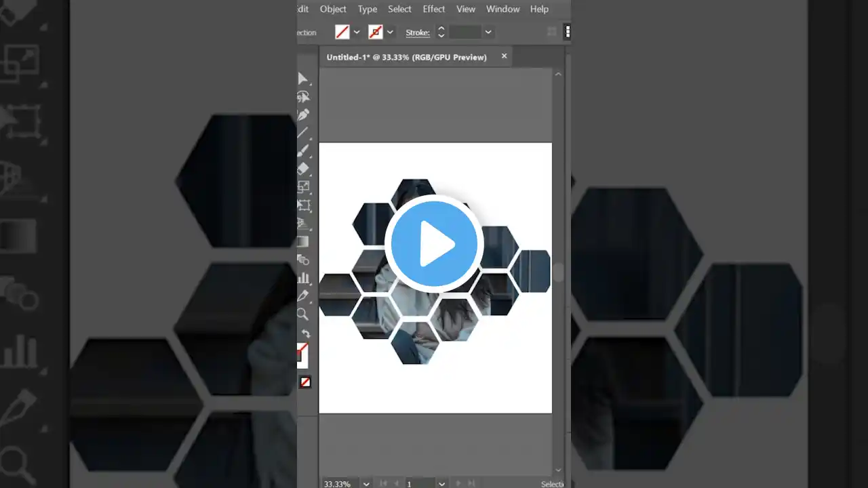Click the None color button in toolbar
The height and width of the screenshot is (488, 868).
pyautogui.click(x=305, y=382)
